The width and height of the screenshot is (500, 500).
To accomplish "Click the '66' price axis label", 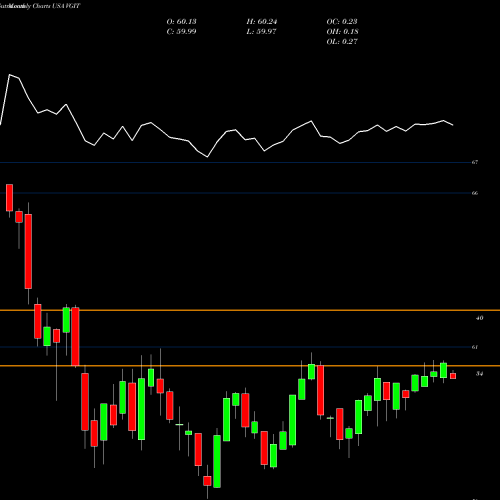I will (x=475, y=193).
